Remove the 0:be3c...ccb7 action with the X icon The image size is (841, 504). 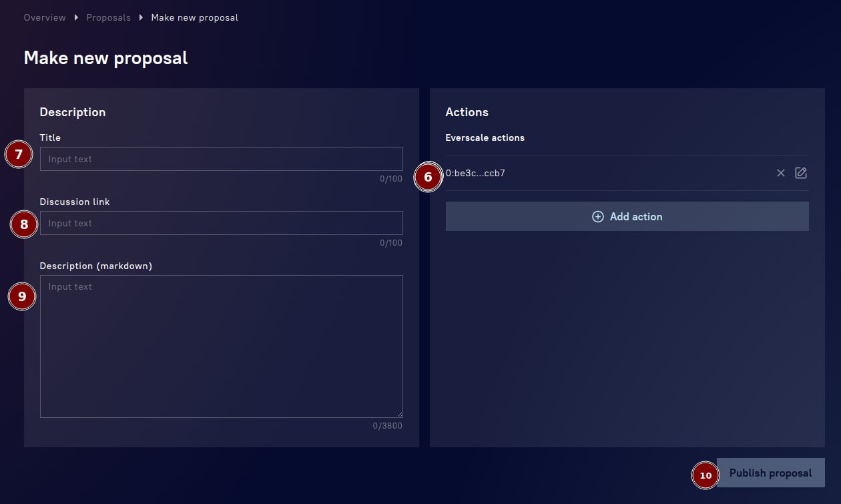(780, 174)
